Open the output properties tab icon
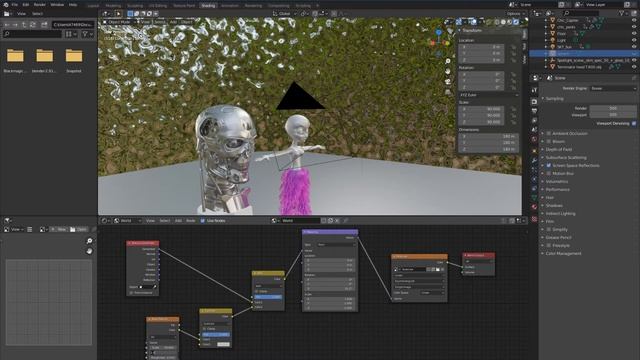Screen dimensions: 640x360 tap(534, 111)
